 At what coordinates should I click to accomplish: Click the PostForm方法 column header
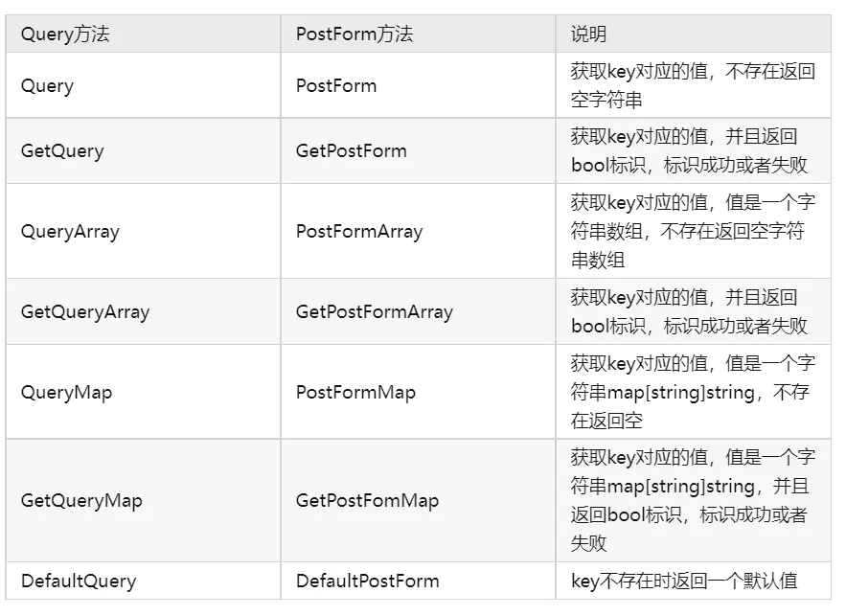pyautogui.click(x=418, y=34)
